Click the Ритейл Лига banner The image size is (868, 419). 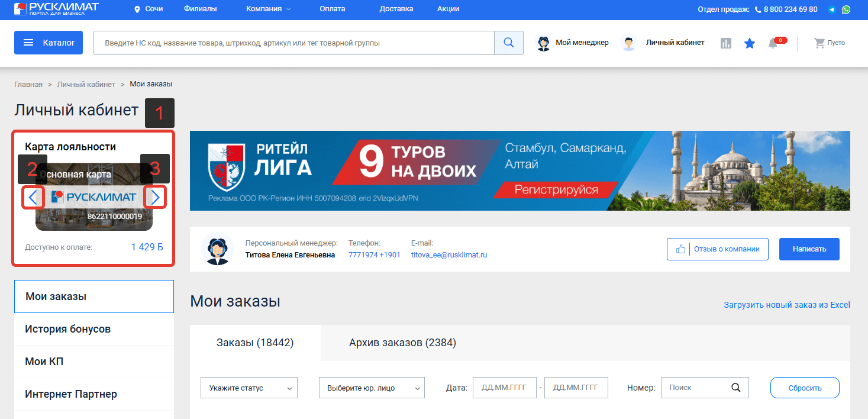pyautogui.click(x=520, y=170)
